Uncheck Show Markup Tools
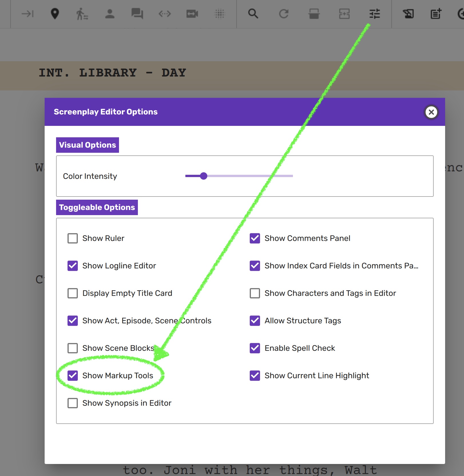 (73, 376)
